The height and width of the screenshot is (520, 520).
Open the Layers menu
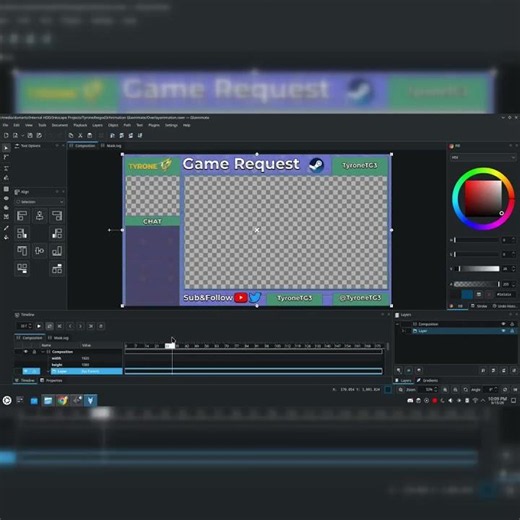coord(97,125)
